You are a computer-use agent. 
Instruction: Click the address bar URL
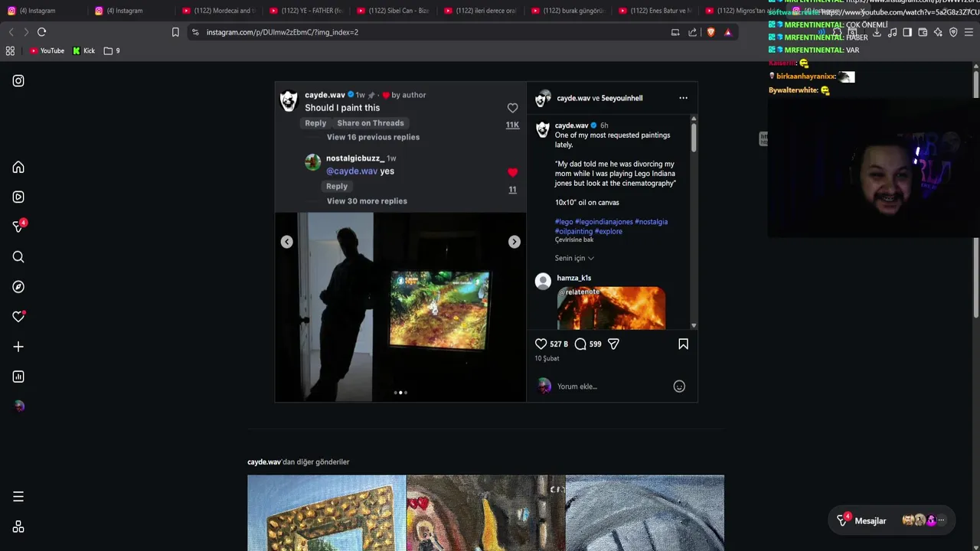(283, 32)
